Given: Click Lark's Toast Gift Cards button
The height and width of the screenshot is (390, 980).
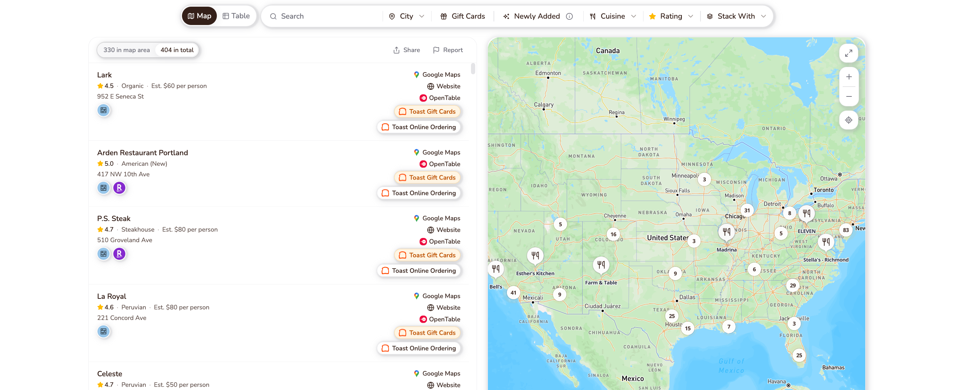Looking at the screenshot, I should pos(427,112).
